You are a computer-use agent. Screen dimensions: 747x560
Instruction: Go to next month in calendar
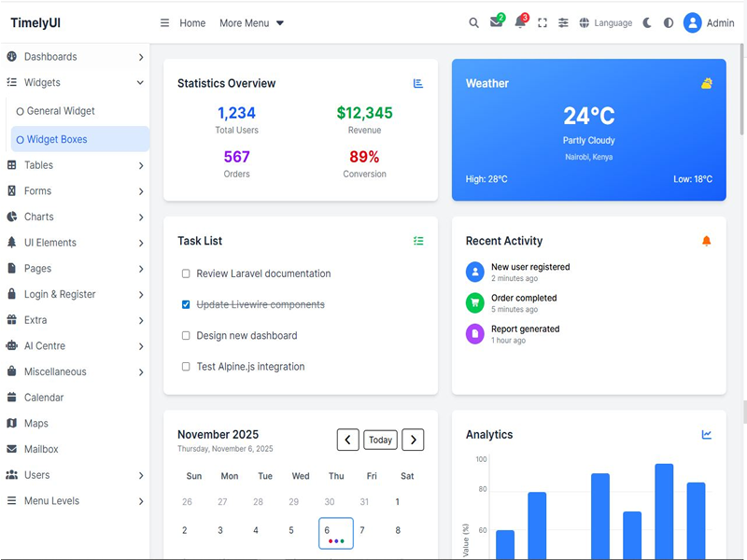[x=413, y=441]
